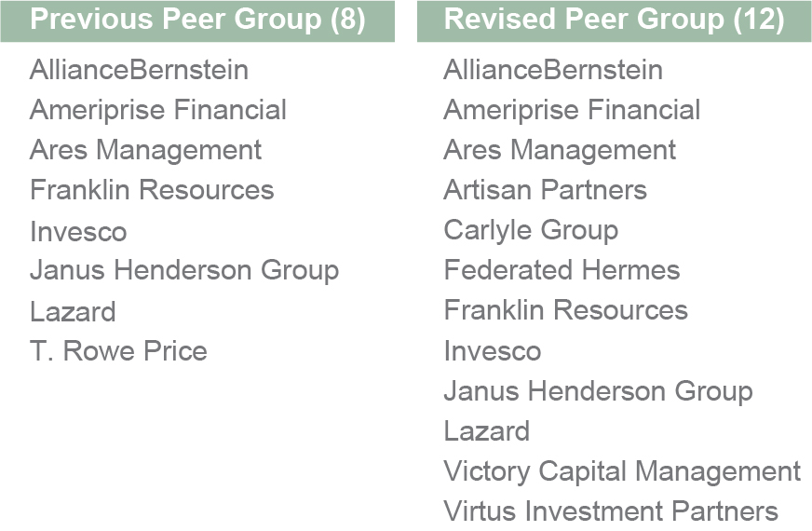Select the Victory Capital Management entry

pos(622,471)
